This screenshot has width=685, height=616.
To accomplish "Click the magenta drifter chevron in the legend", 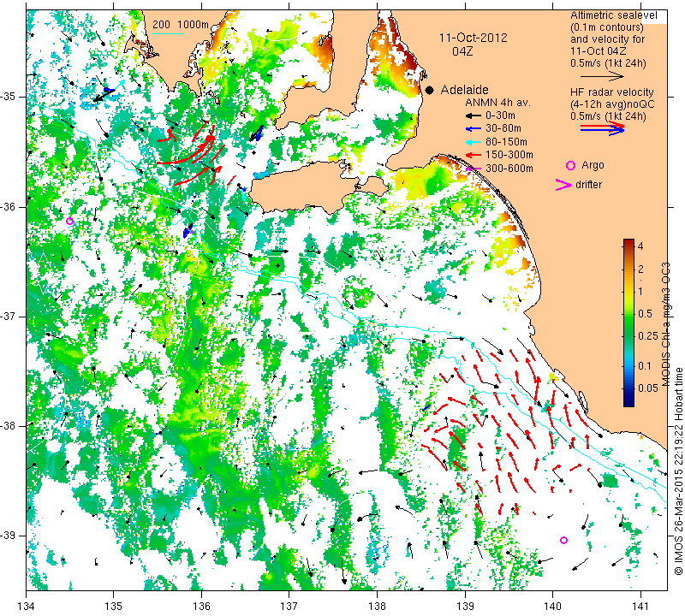I will pyautogui.click(x=563, y=185).
